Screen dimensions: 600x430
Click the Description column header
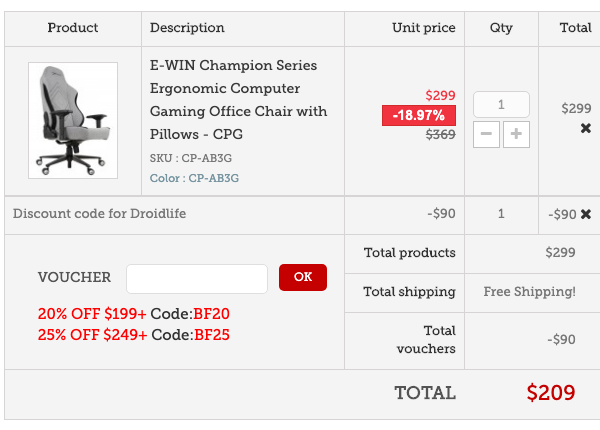pyautogui.click(x=187, y=28)
